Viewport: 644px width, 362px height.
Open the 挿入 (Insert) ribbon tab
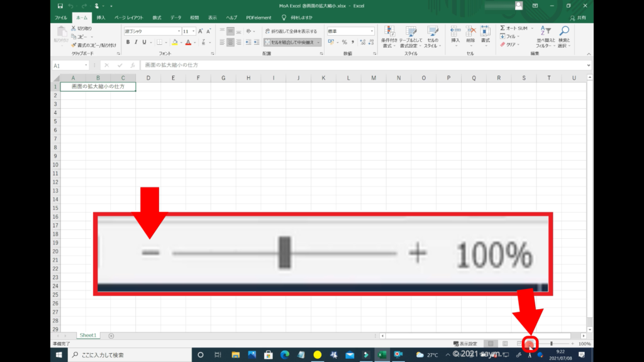pos(101,18)
